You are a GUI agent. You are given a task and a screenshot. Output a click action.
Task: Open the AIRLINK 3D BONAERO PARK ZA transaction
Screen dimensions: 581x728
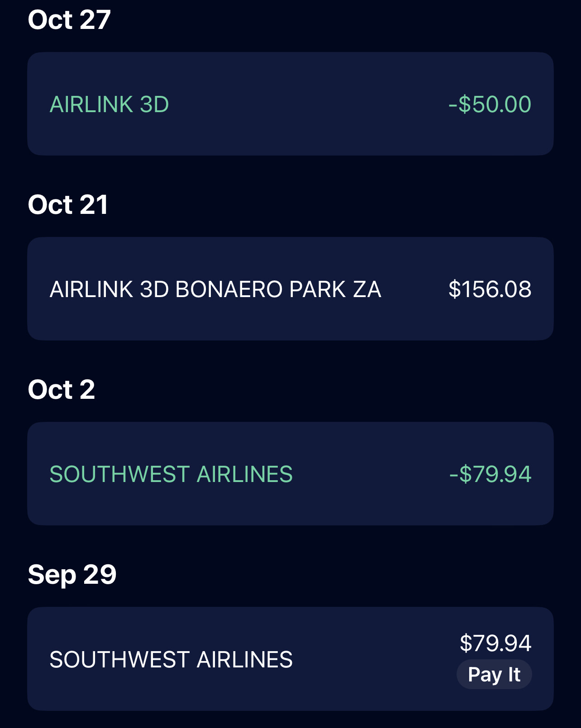(x=290, y=289)
